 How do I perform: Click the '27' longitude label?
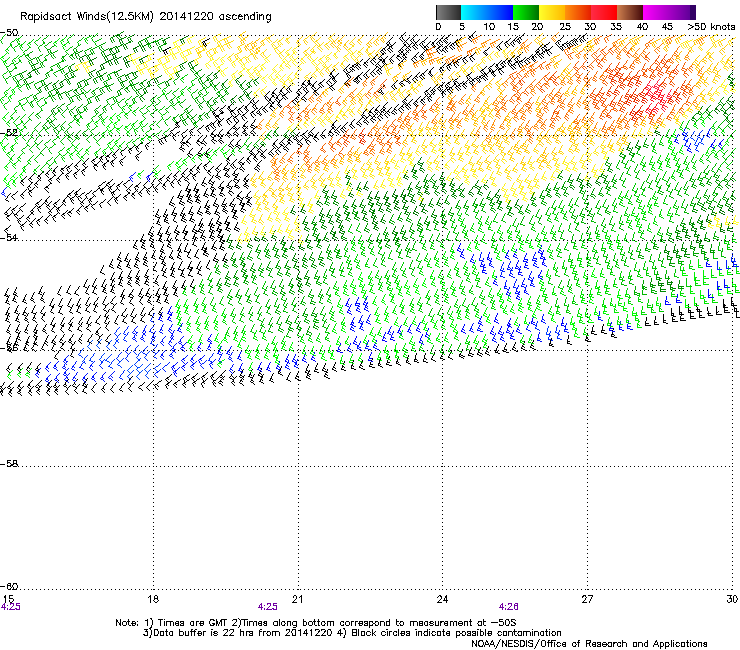pyautogui.click(x=587, y=599)
